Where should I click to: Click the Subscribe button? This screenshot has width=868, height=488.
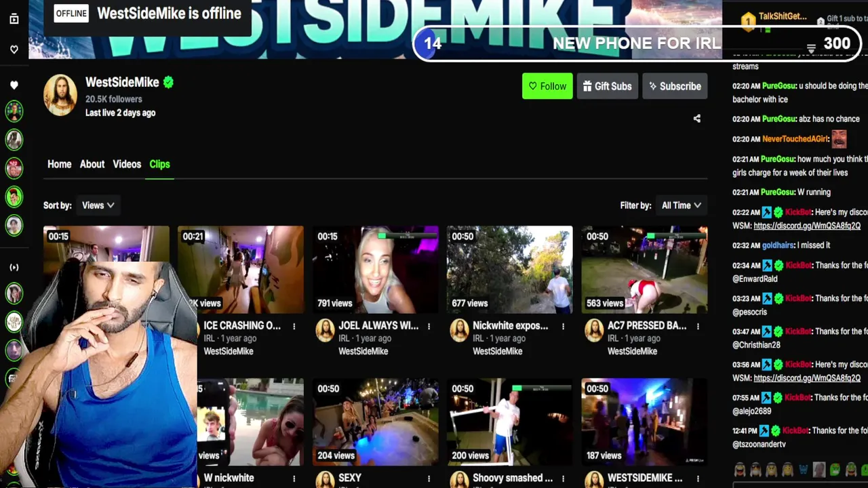[x=675, y=86]
